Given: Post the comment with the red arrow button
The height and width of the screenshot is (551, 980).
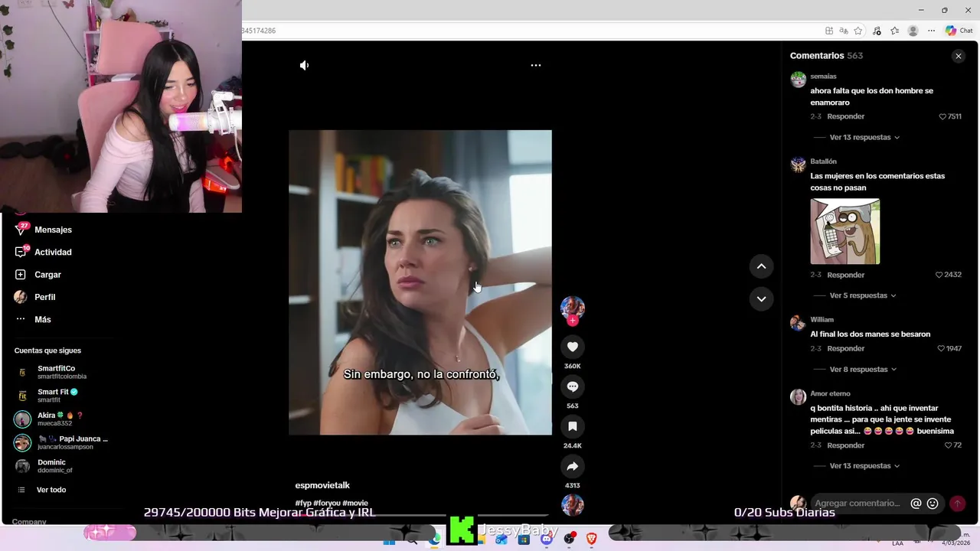Looking at the screenshot, I should pos(957,504).
